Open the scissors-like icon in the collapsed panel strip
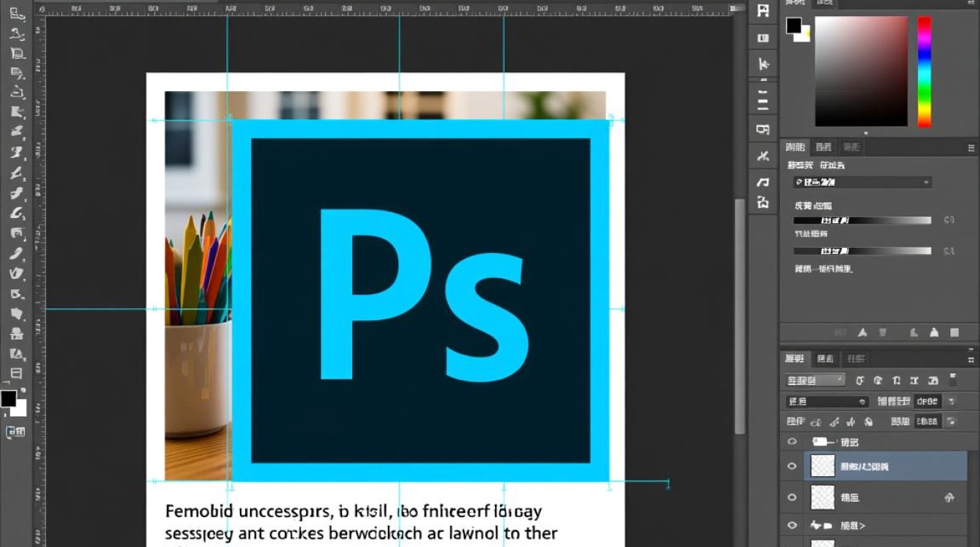Screen dimensions: 980x547 763,155
